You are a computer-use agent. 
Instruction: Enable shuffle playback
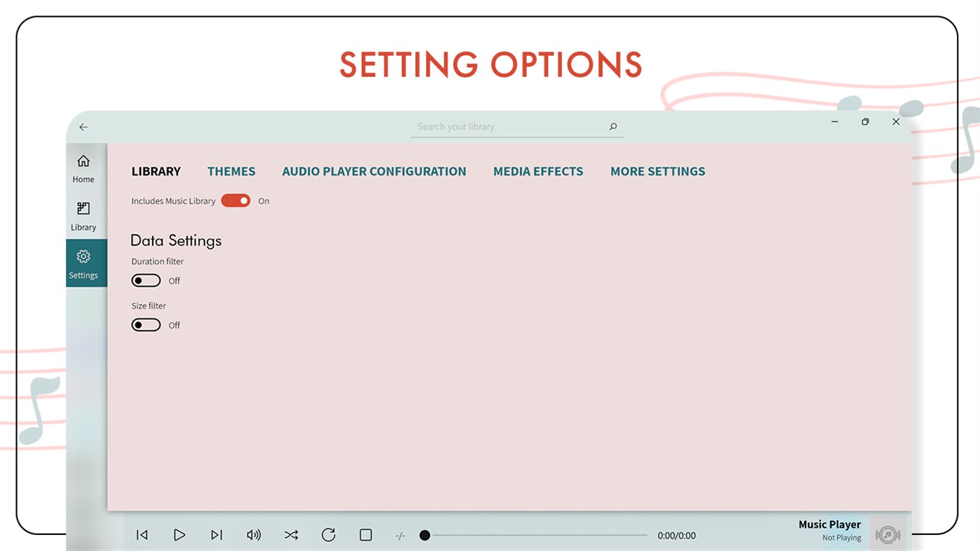click(291, 535)
